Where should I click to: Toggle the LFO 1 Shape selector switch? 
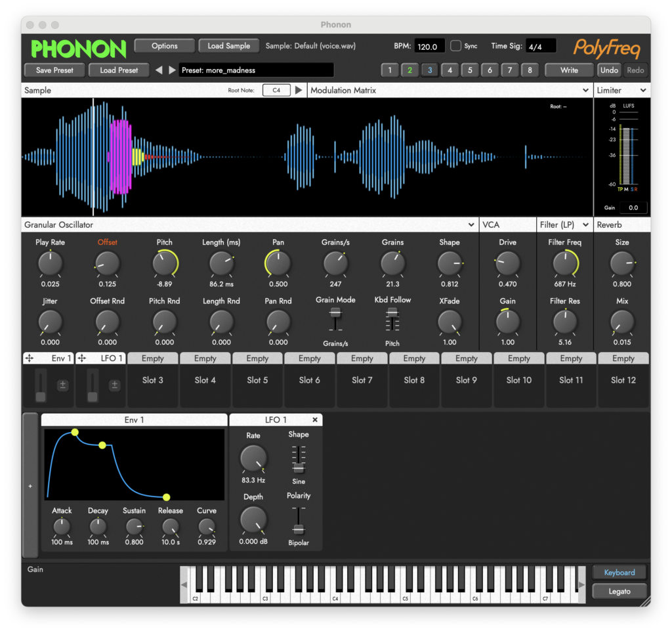(x=299, y=459)
